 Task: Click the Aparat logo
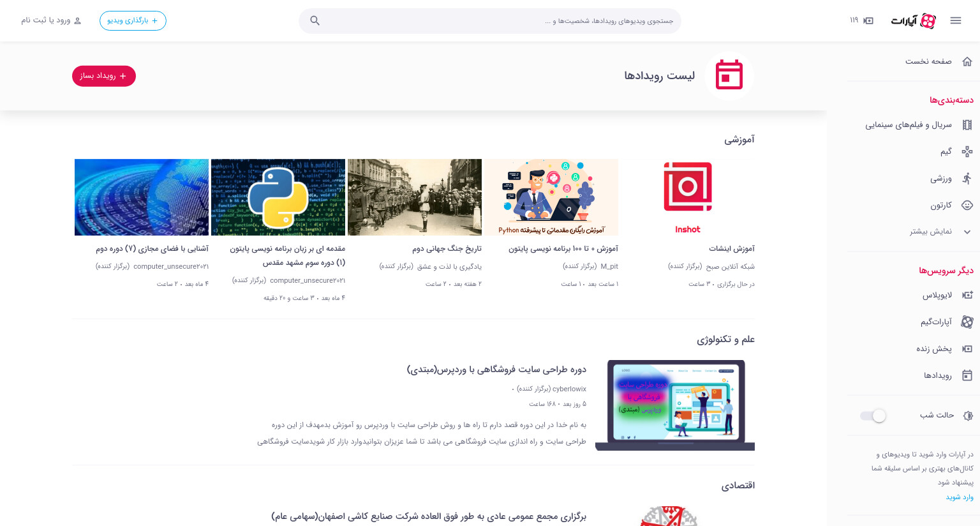[913, 20]
